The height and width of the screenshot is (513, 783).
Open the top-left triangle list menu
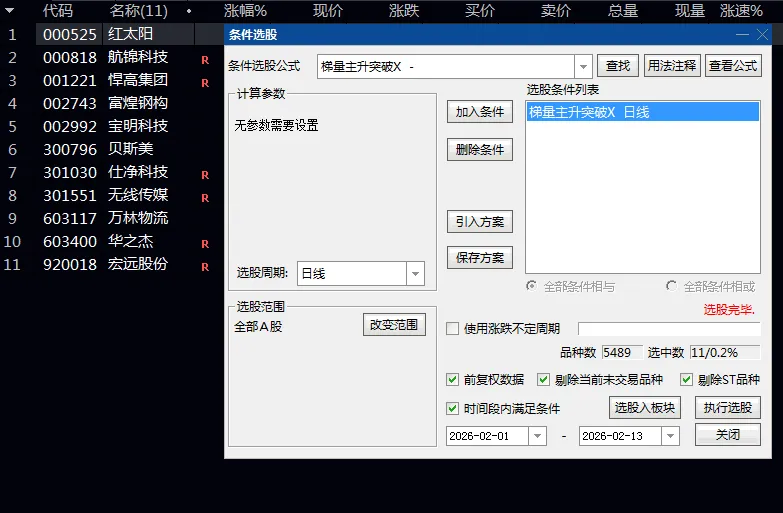9,10
